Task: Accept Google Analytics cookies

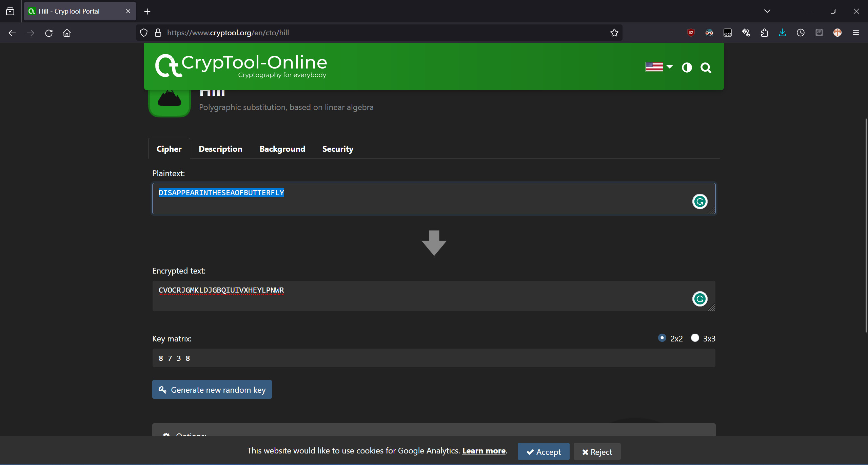Action: (543, 452)
